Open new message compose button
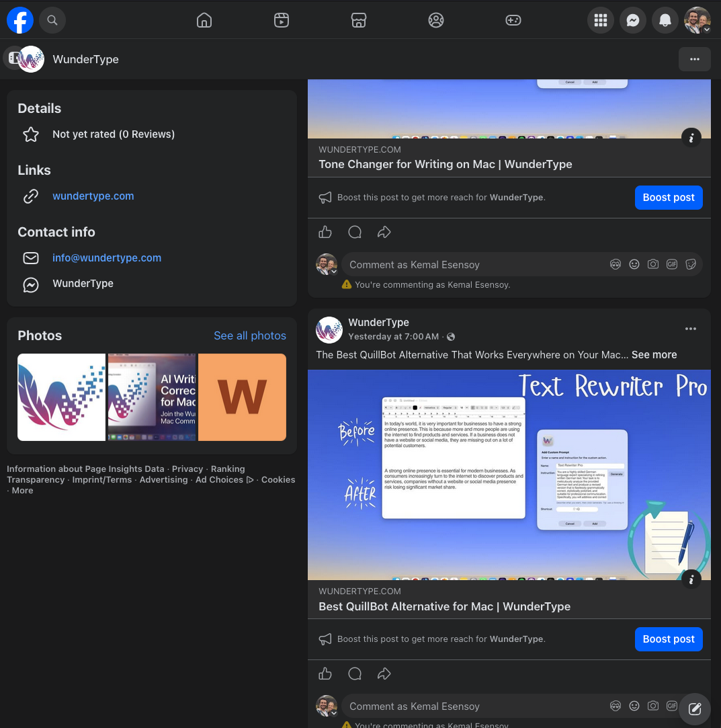Image resolution: width=721 pixels, height=728 pixels. [695, 709]
